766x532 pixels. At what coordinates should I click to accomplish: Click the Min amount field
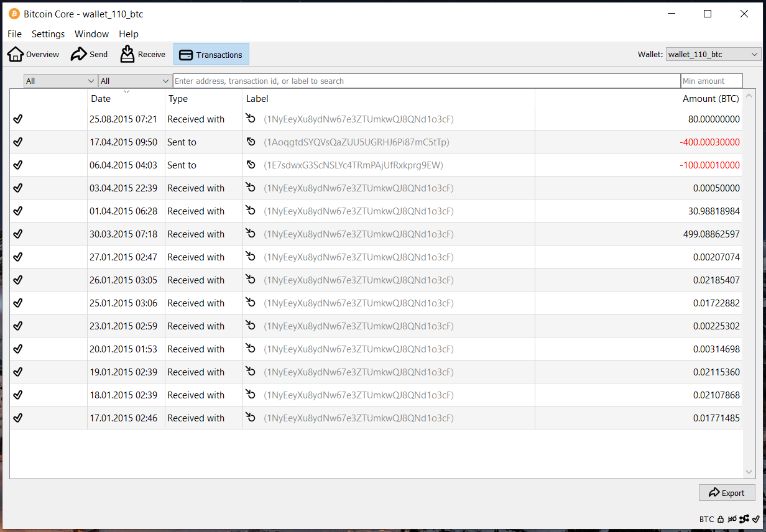tap(712, 81)
